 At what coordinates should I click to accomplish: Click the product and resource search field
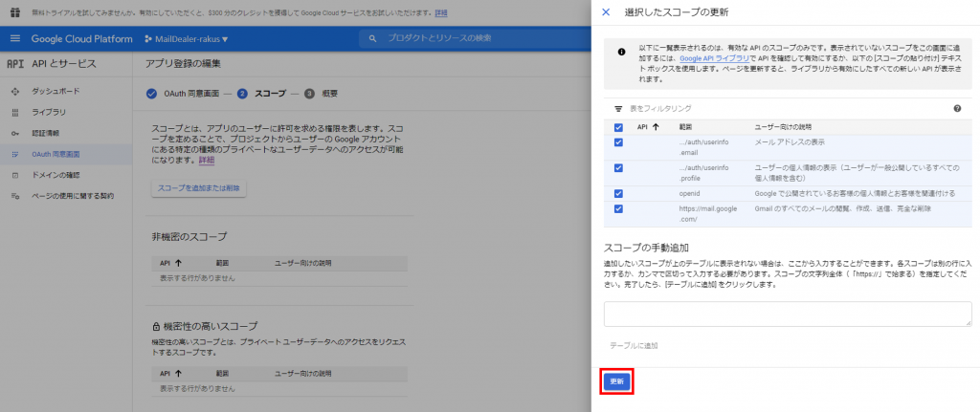tap(475, 38)
